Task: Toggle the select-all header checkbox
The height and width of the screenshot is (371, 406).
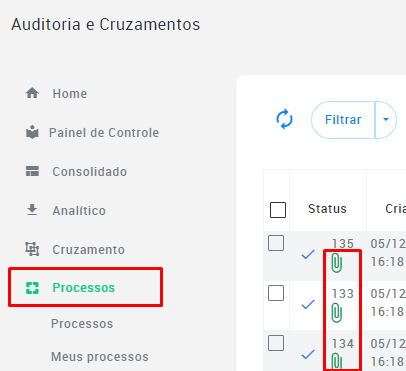Action: tap(278, 210)
